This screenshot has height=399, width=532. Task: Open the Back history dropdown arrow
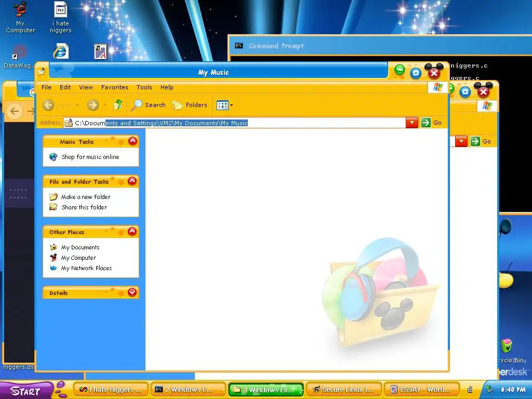tap(77, 105)
